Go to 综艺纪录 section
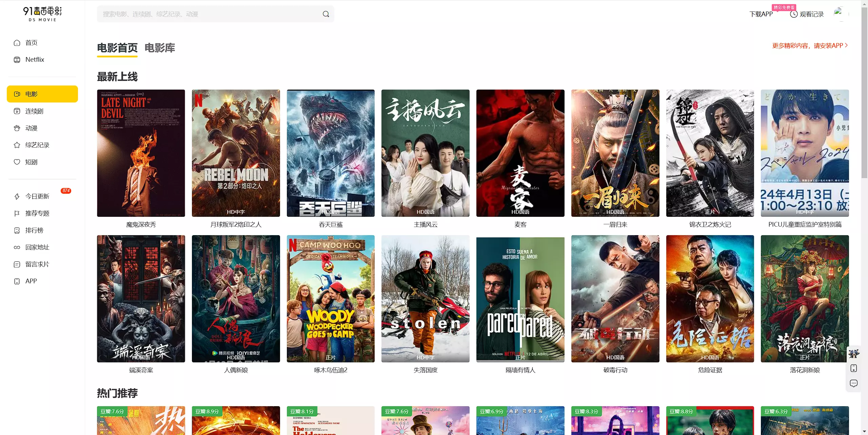868x435 pixels. [x=37, y=145]
